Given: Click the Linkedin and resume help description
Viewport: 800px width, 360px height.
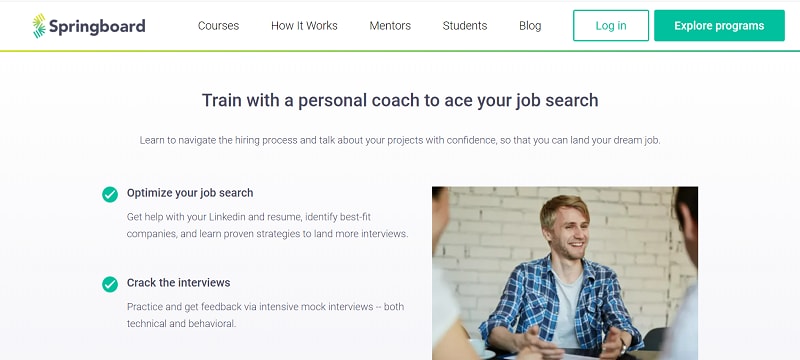Looking at the screenshot, I should tap(267, 225).
